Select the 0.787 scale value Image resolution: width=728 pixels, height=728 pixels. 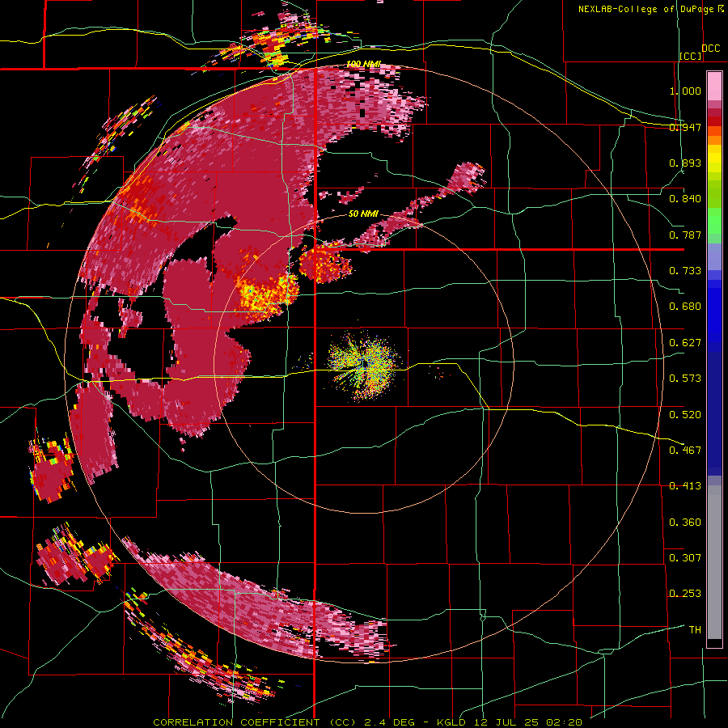pyautogui.click(x=685, y=235)
